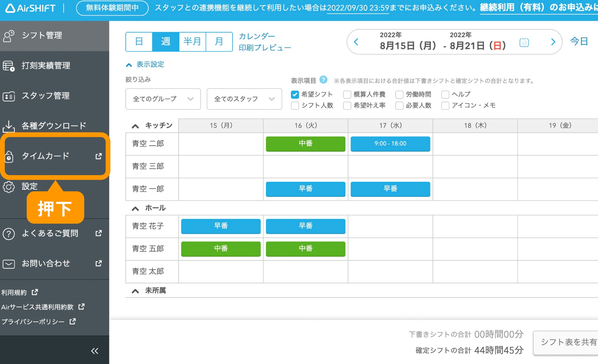The width and height of the screenshot is (598, 364).
Task: Click the 打刻実績管理 sidebar icon
Action: point(9,66)
